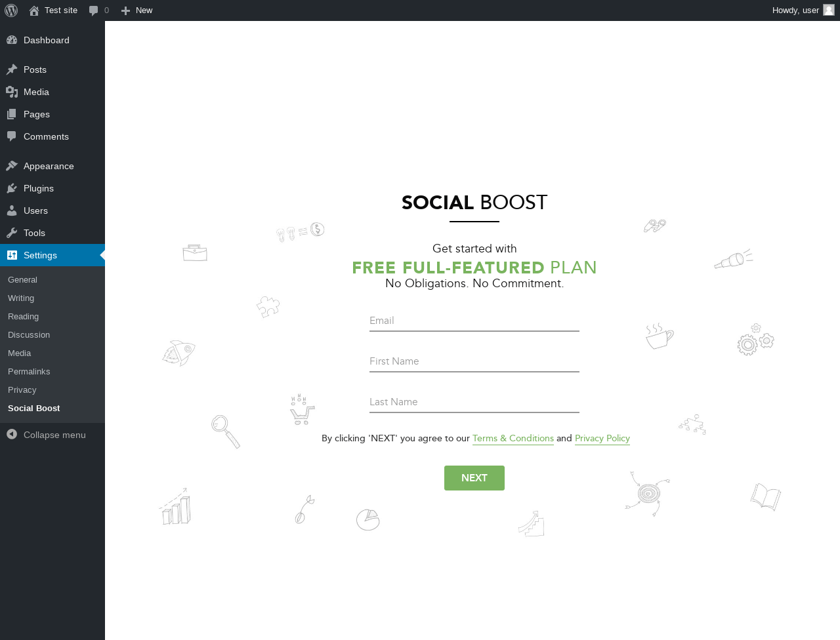Focus the Last Name input field

click(x=474, y=402)
